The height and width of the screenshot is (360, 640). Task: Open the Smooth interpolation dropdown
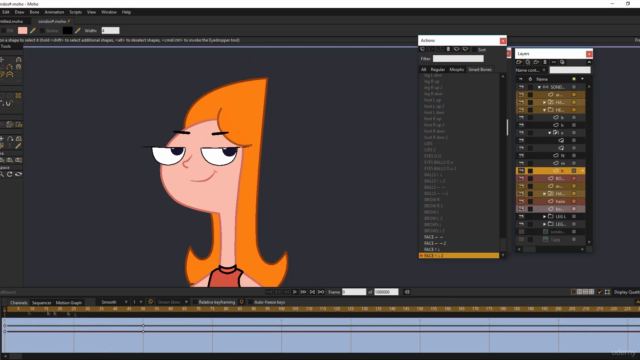[x=114, y=302]
